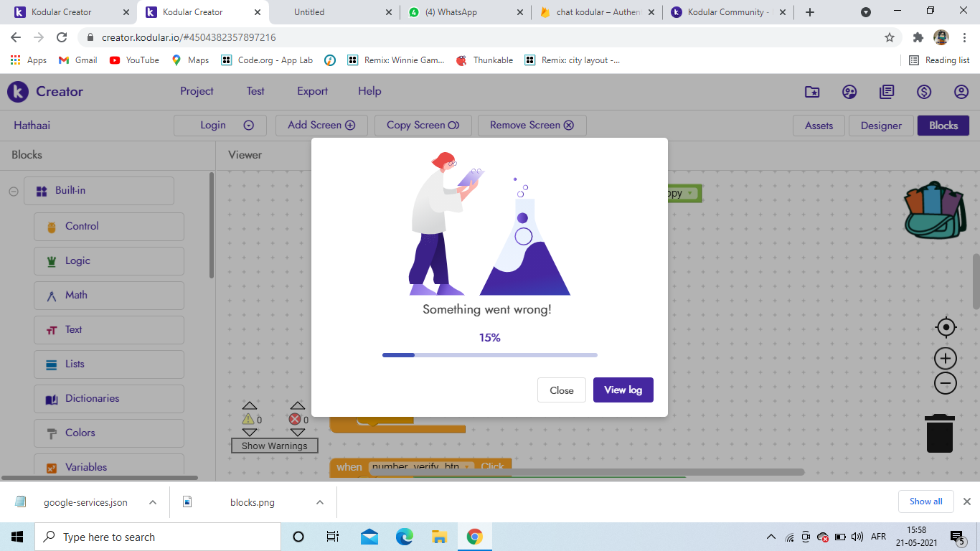This screenshot has width=980, height=551.
Task: Switch to the Designer view
Action: coord(881,126)
